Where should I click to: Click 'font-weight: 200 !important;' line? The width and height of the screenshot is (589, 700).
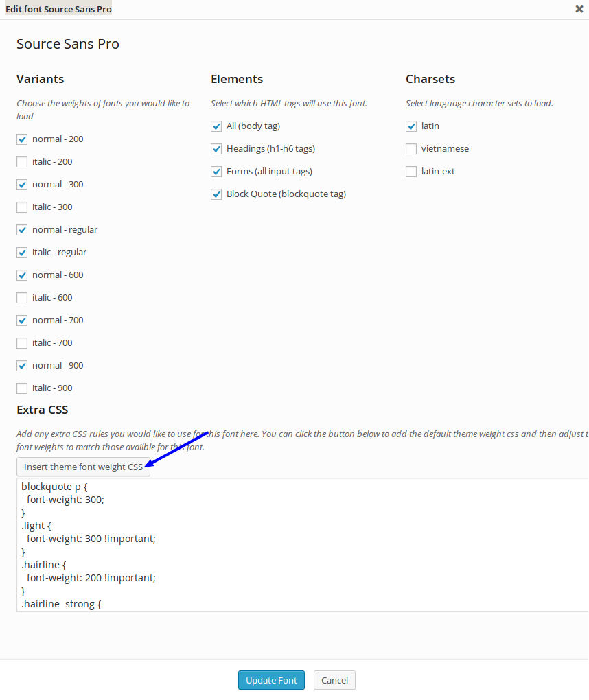click(x=91, y=578)
